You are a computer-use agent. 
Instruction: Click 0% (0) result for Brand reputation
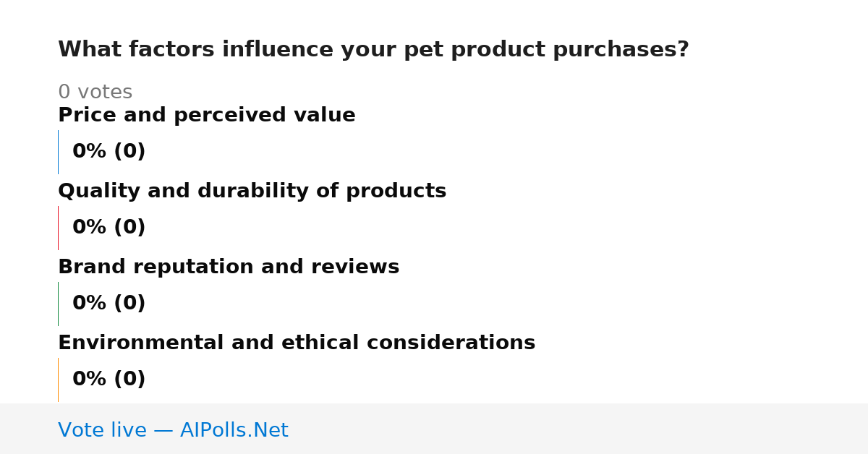point(109,304)
